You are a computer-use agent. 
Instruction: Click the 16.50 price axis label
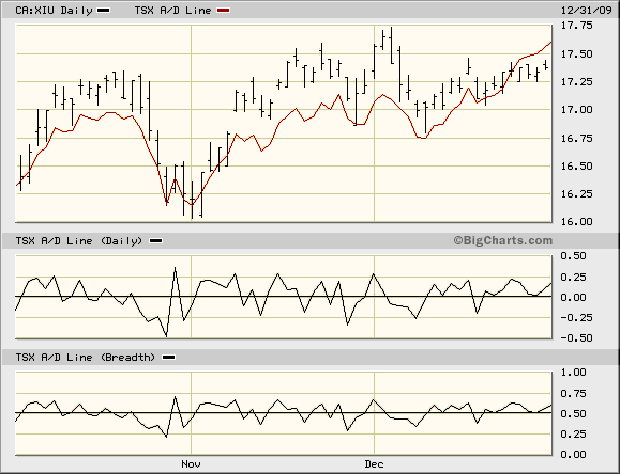pyautogui.click(x=577, y=166)
